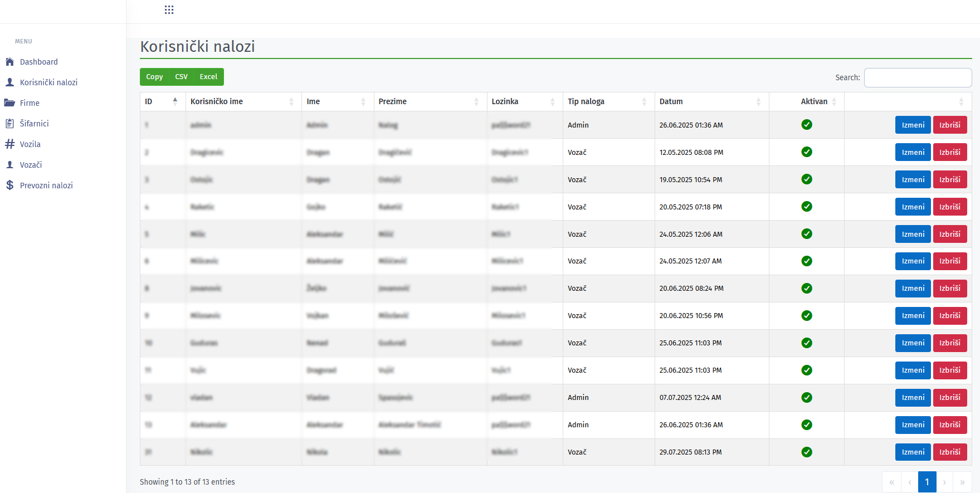
Task: Click the folder icon next to Firme
Action: click(x=9, y=103)
